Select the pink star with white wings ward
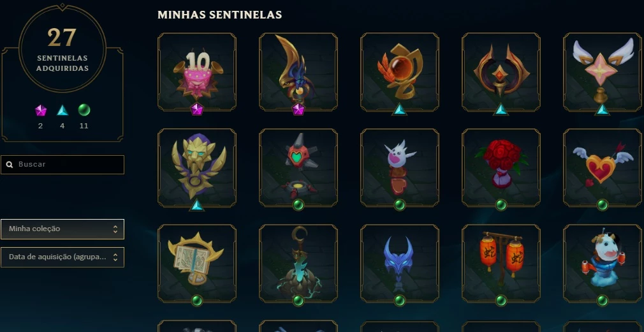644x332 pixels. tap(602, 72)
